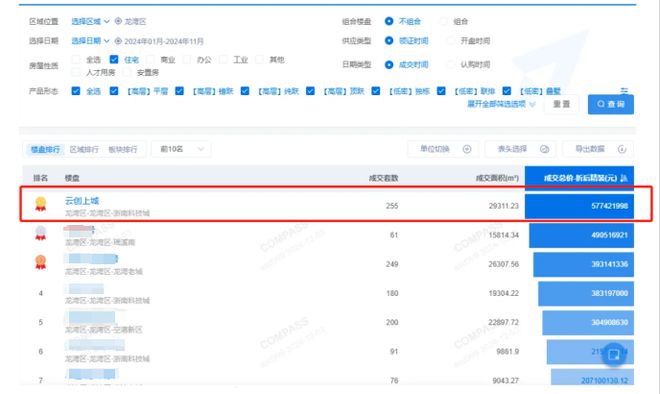The image size is (660, 394).
Task: Select the 开盘时间 radio option
Action: pos(451,41)
